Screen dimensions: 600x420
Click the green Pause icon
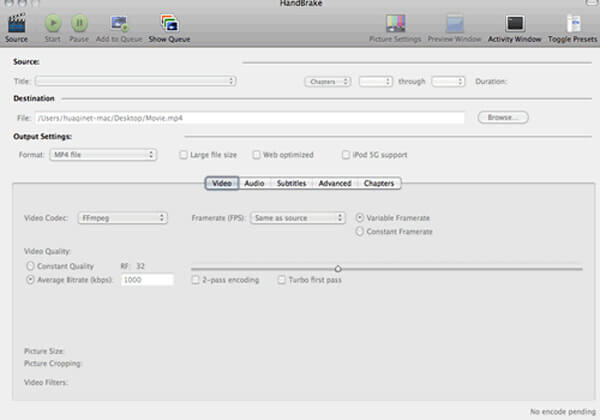[x=79, y=24]
